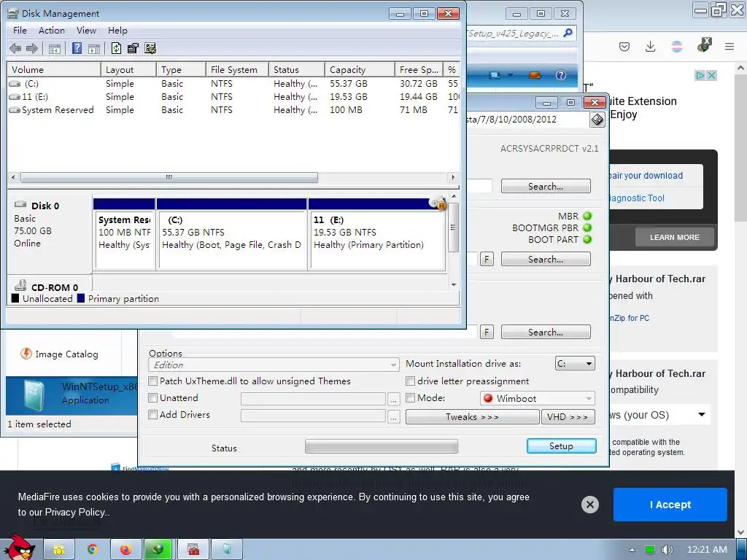The image size is (747, 560).
Task: Click the Back arrow in Disk Management toolbar
Action: tap(15, 48)
